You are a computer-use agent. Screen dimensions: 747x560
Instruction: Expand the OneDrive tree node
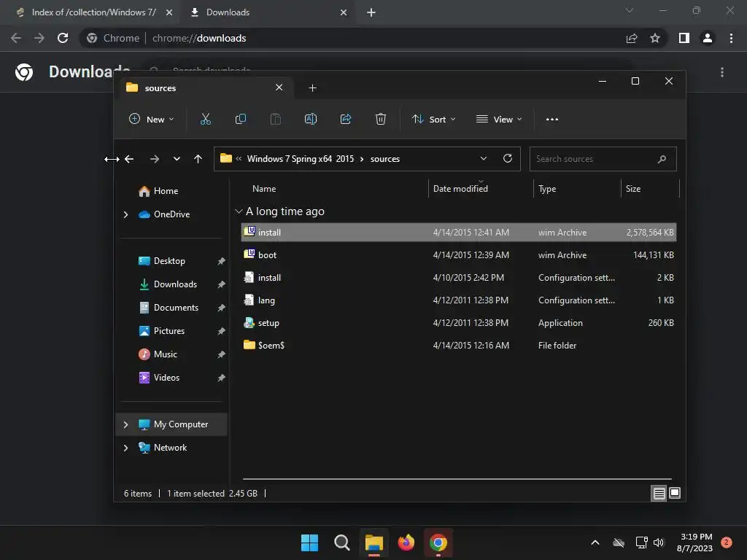[125, 215]
